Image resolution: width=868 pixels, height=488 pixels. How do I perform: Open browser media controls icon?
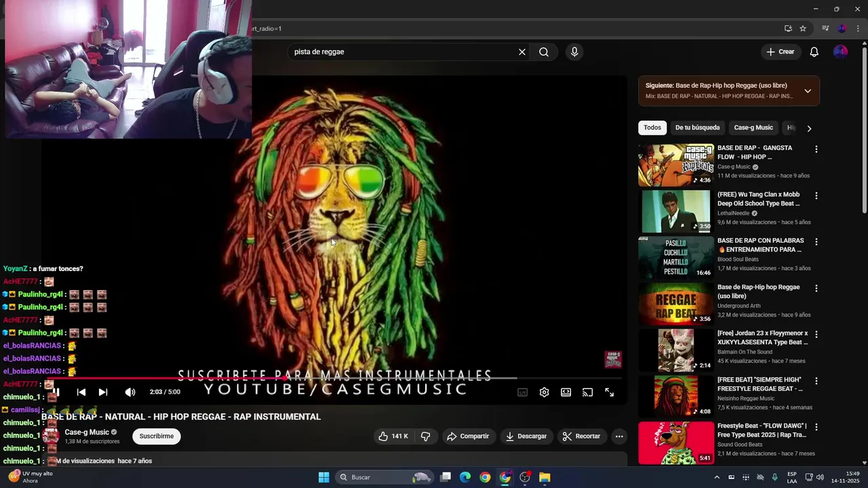point(825,28)
